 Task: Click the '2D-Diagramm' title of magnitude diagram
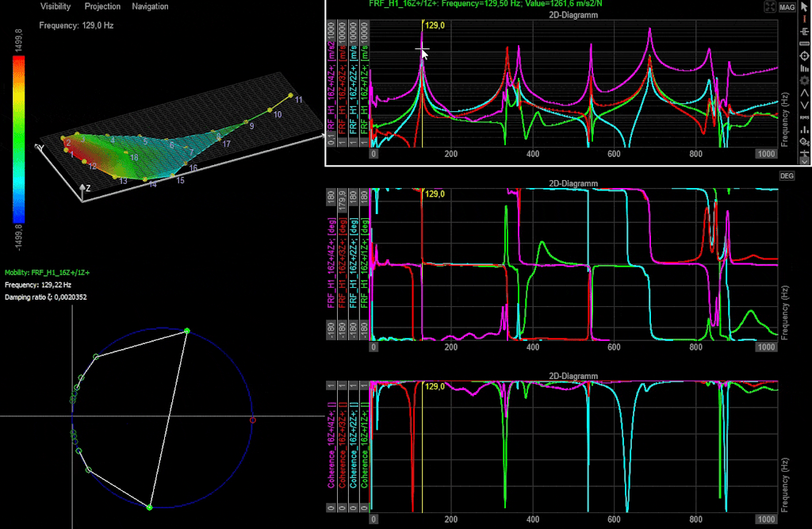(x=573, y=15)
